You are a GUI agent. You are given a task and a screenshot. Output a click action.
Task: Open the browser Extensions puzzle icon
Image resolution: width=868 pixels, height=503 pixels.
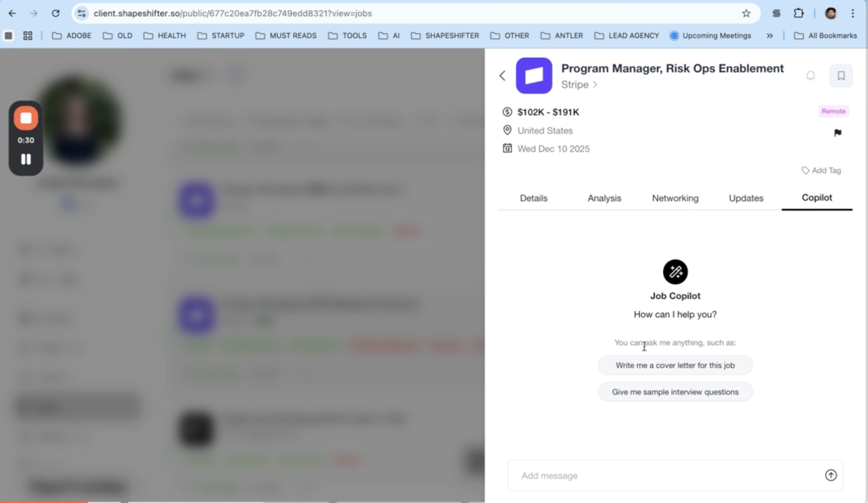coord(798,13)
